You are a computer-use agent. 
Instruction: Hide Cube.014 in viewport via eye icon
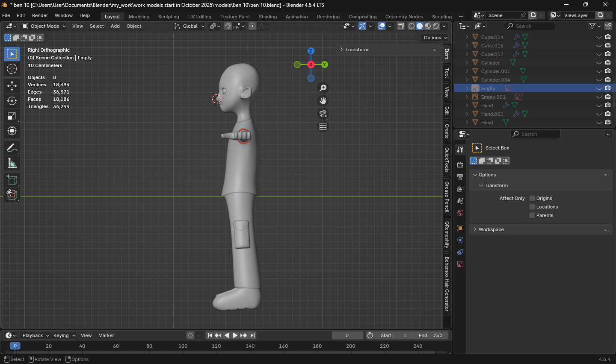click(599, 37)
